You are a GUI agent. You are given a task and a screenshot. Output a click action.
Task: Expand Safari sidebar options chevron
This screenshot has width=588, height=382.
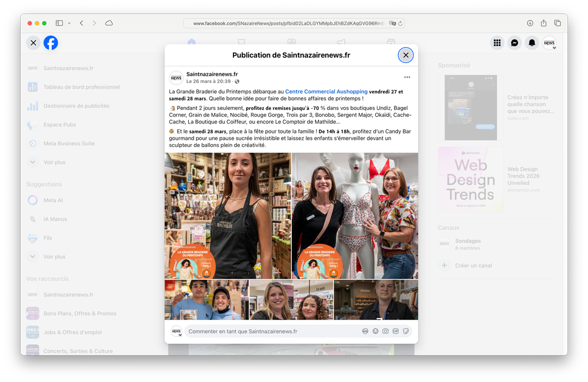coord(69,23)
